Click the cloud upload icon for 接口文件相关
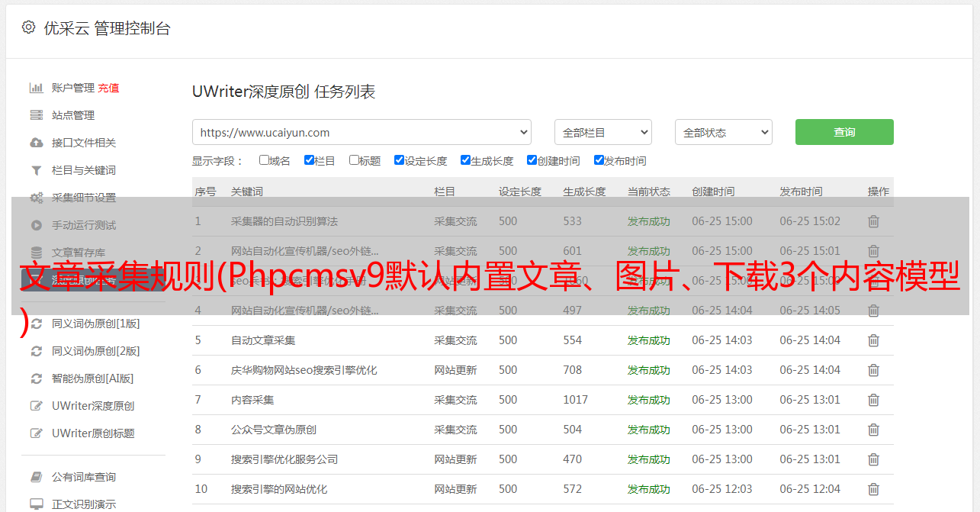980x512 pixels. click(x=36, y=143)
